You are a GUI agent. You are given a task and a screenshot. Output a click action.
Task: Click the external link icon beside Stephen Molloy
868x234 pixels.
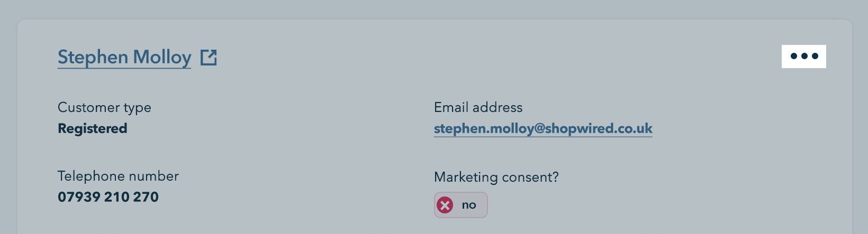(209, 57)
